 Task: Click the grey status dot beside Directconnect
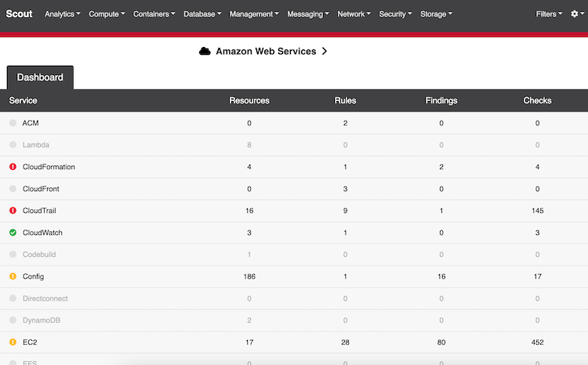(x=13, y=298)
